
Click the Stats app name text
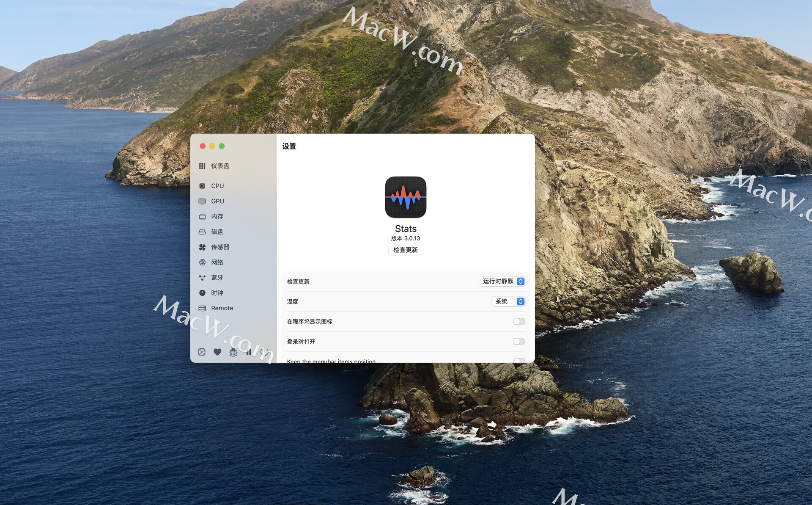[x=406, y=229]
